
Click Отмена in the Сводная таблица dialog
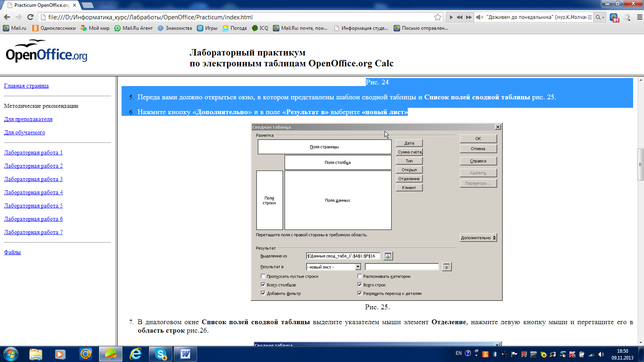click(478, 149)
